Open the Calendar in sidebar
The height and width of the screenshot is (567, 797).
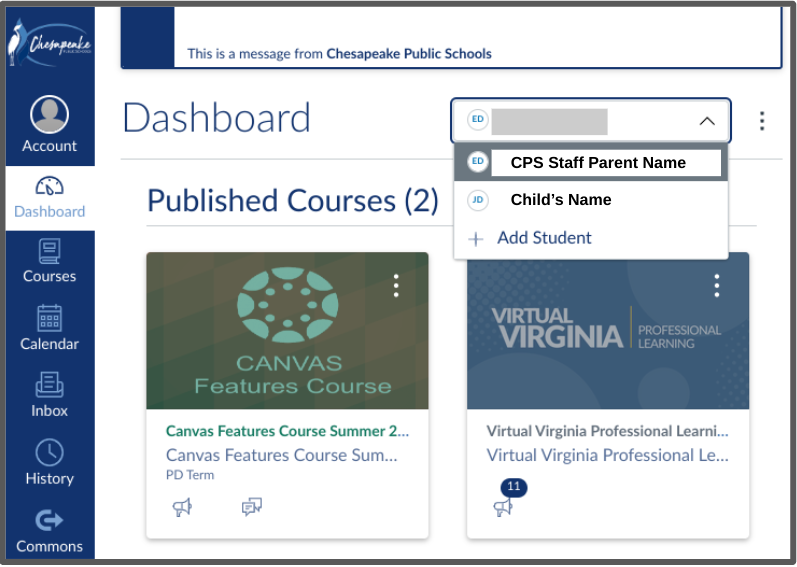coord(49,328)
